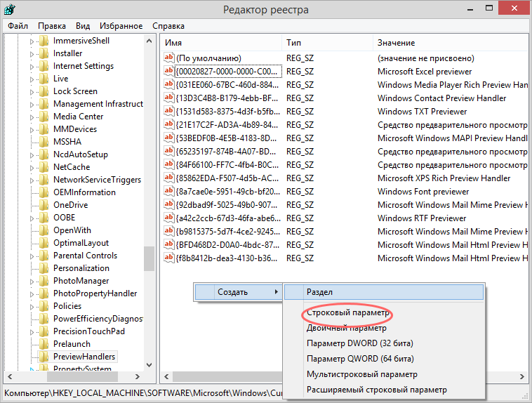Click the tree pane scroll down arrow
Screen dimensions: 532x403
point(149,365)
